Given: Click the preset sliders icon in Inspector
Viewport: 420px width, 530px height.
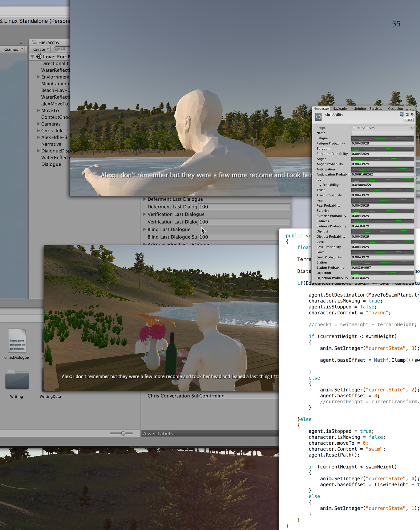Looking at the screenshot, I should 407,115.
